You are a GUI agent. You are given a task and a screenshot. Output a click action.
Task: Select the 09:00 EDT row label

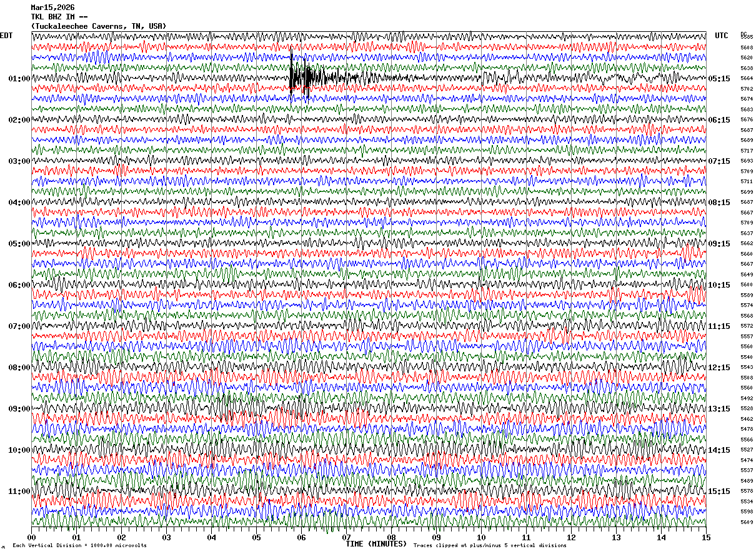pos(19,409)
